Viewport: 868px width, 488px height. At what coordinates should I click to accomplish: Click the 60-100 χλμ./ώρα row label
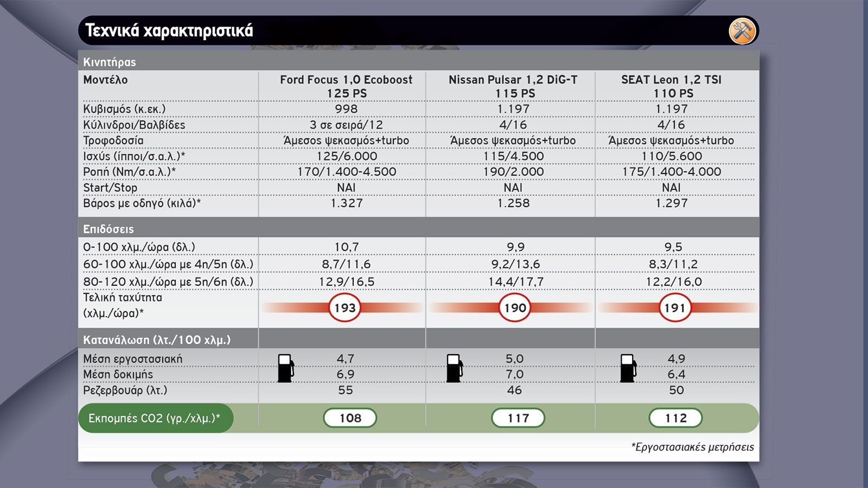click(x=168, y=265)
